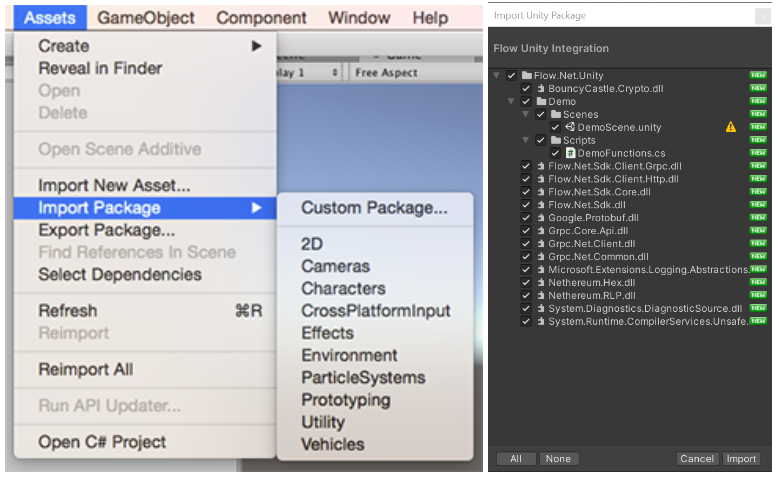Click the Microsoft.Extensions.Logging.Abstractions plugin icon
The image size is (779, 478).
(x=541, y=269)
